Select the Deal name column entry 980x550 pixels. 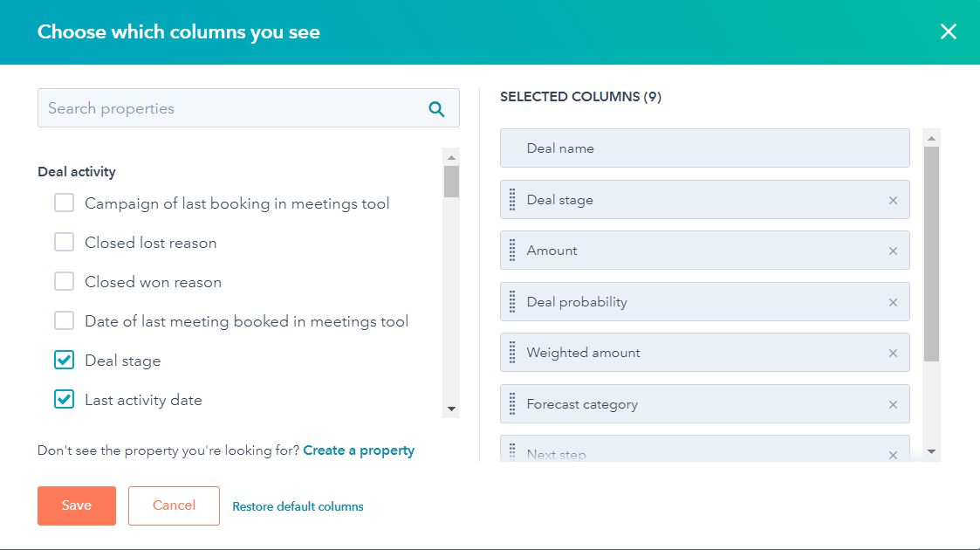coord(704,148)
